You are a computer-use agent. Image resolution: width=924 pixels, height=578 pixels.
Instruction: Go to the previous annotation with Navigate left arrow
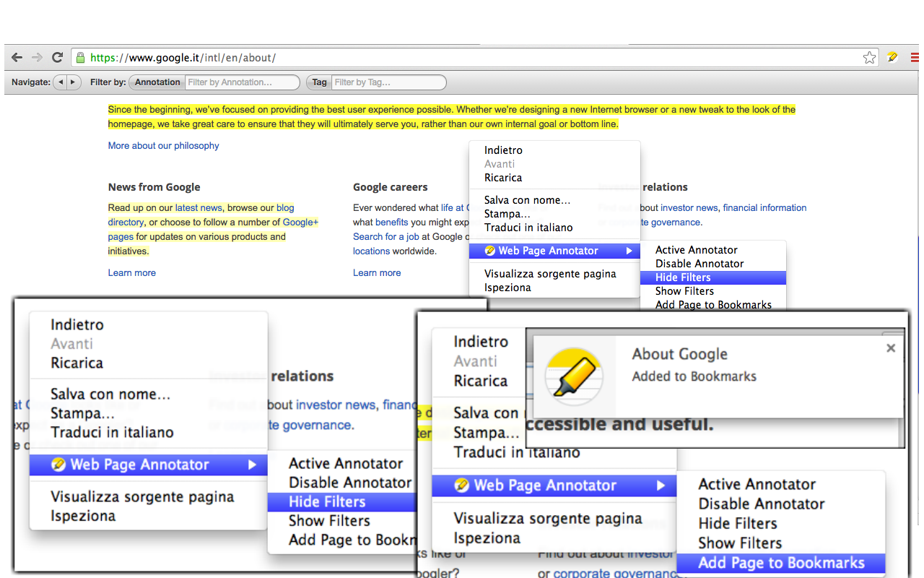point(61,82)
